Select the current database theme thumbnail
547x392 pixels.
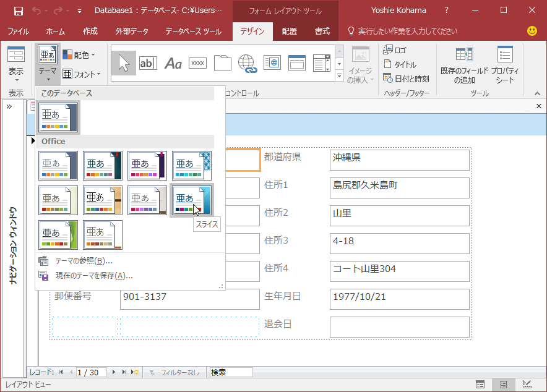coord(58,117)
